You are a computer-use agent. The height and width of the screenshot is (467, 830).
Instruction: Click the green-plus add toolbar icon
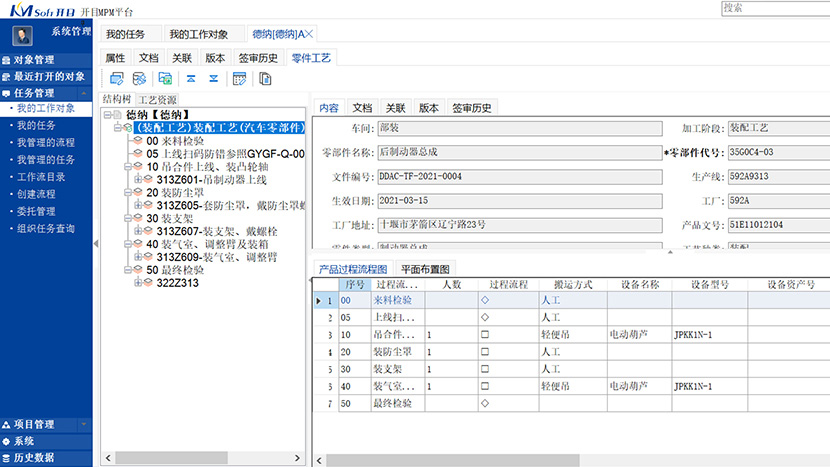pyautogui.click(x=164, y=78)
